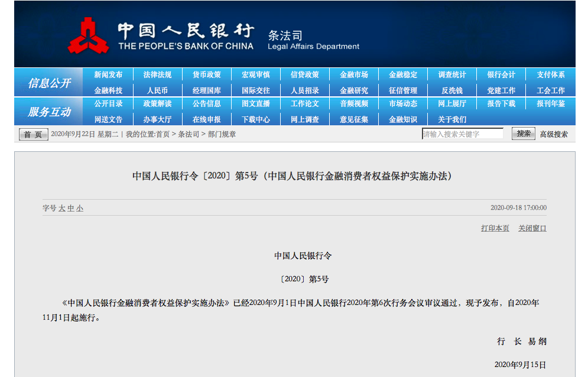The width and height of the screenshot is (588, 377).
Task: Select 工作论文 navigation item
Action: pyautogui.click(x=305, y=103)
